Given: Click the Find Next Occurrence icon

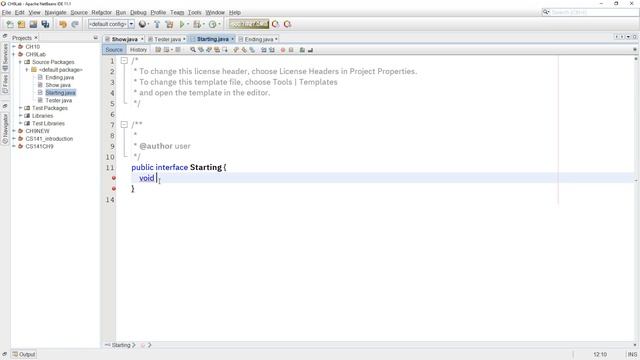Looking at the screenshot, I should coord(209,50).
